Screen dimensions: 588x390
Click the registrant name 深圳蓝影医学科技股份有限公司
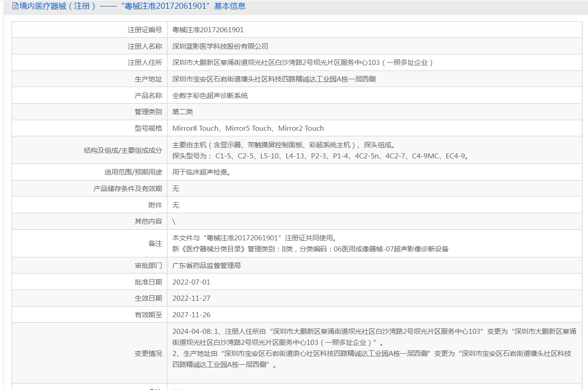click(x=220, y=47)
